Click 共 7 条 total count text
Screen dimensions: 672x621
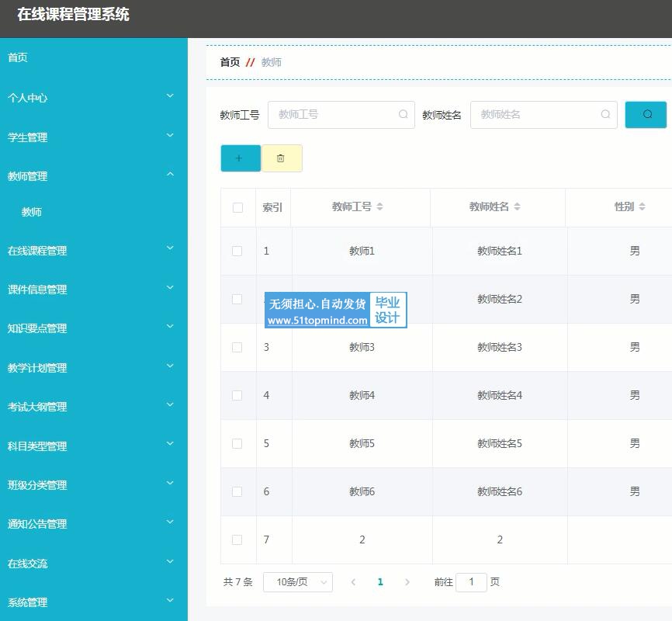pos(238,582)
